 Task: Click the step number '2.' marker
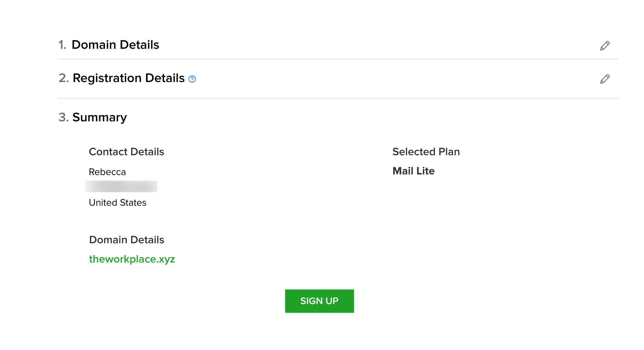[x=63, y=78]
